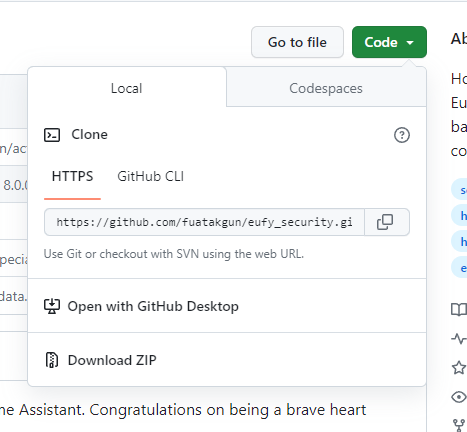Click the terminal icon beside Clone
Viewport: 467px width, 432px height.
(52, 135)
